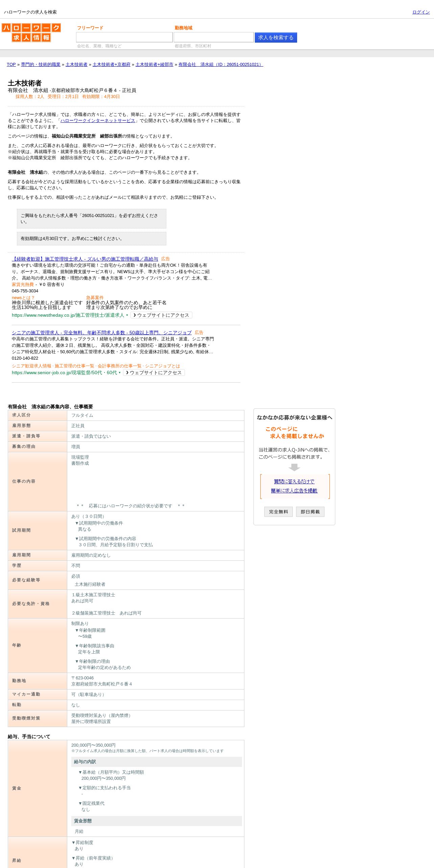Click the newsとは？ ad sublink
Viewport: 434px width, 868px height.
pyautogui.click(x=23, y=298)
